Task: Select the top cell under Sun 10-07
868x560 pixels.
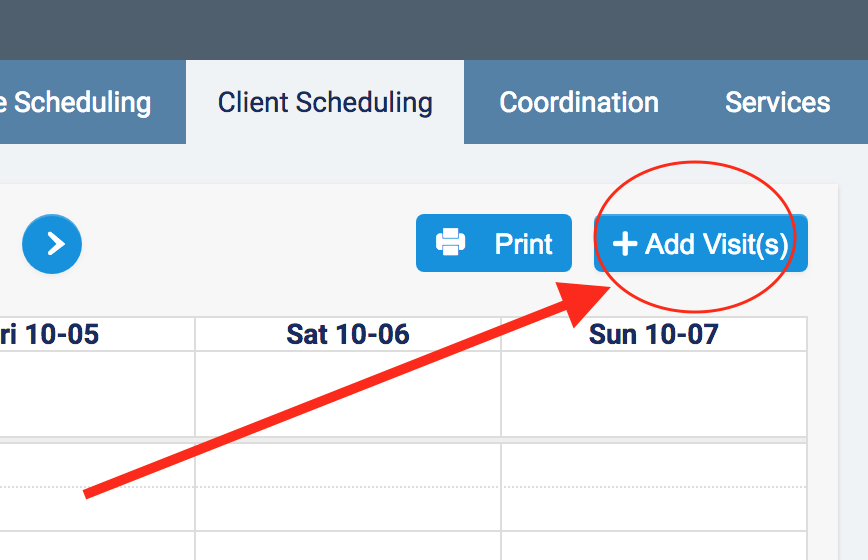Action: (x=653, y=393)
